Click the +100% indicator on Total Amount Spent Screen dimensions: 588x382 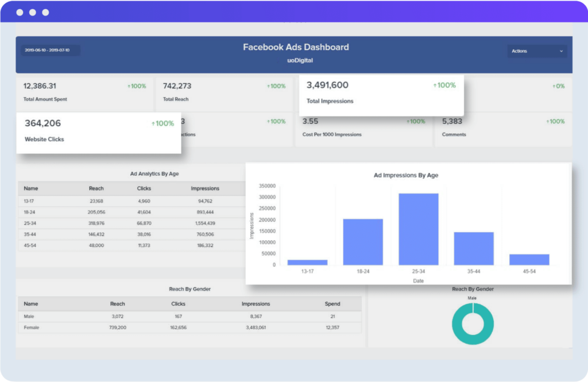pos(138,86)
